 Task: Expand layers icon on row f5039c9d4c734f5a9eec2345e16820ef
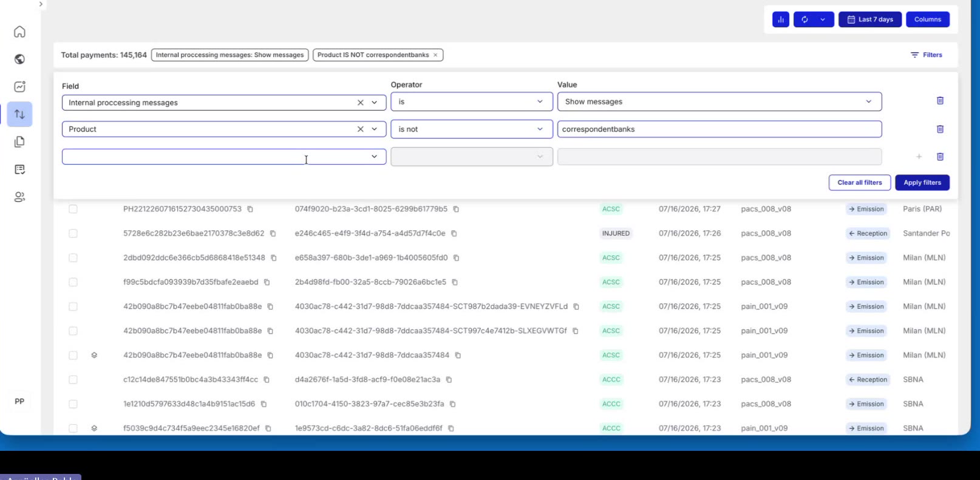pyautogui.click(x=94, y=428)
